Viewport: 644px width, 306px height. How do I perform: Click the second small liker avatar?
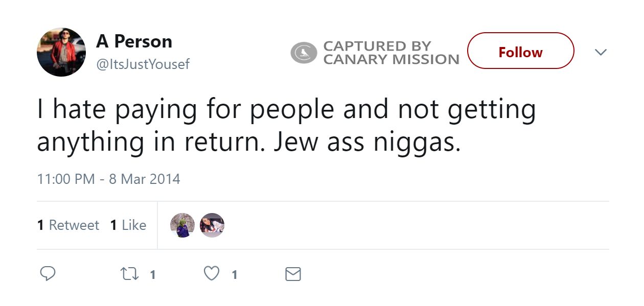click(212, 225)
